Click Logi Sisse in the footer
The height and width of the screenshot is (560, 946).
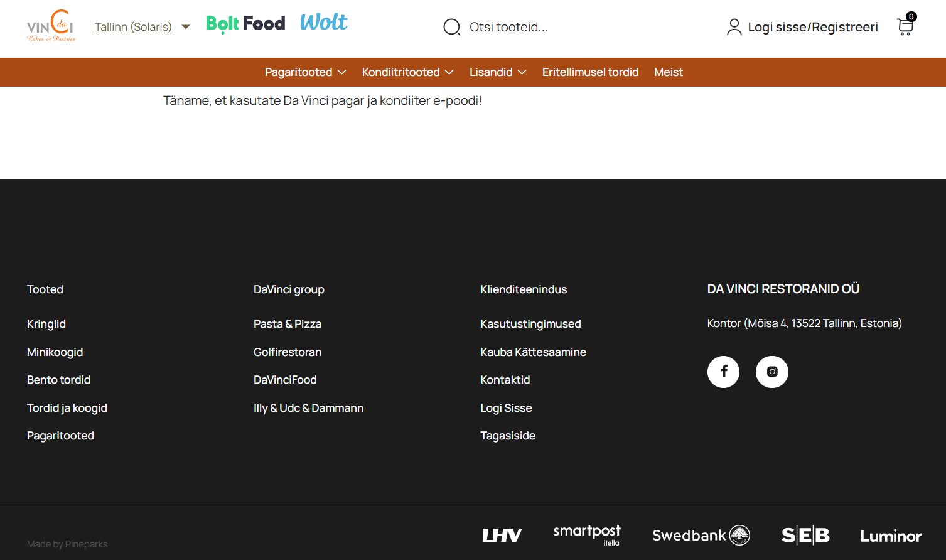(x=507, y=408)
